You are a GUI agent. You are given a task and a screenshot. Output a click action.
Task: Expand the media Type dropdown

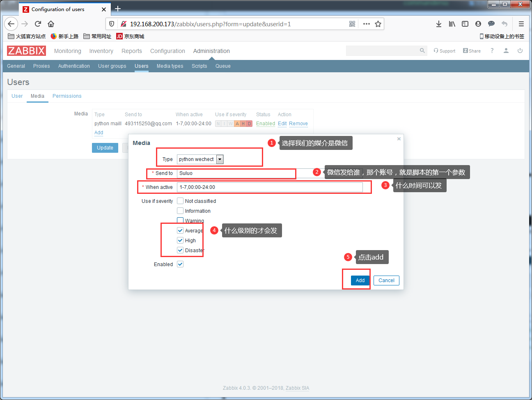tap(200, 159)
